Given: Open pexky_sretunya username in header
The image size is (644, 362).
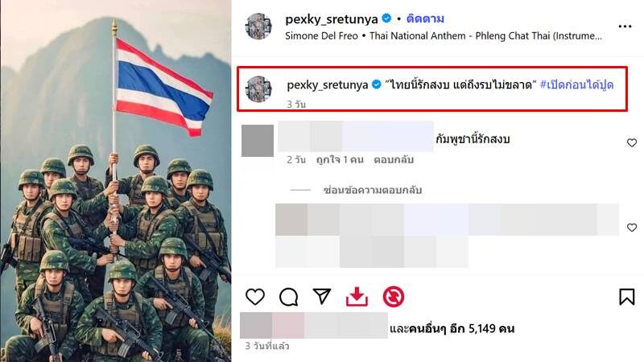Looking at the screenshot, I should [332, 19].
